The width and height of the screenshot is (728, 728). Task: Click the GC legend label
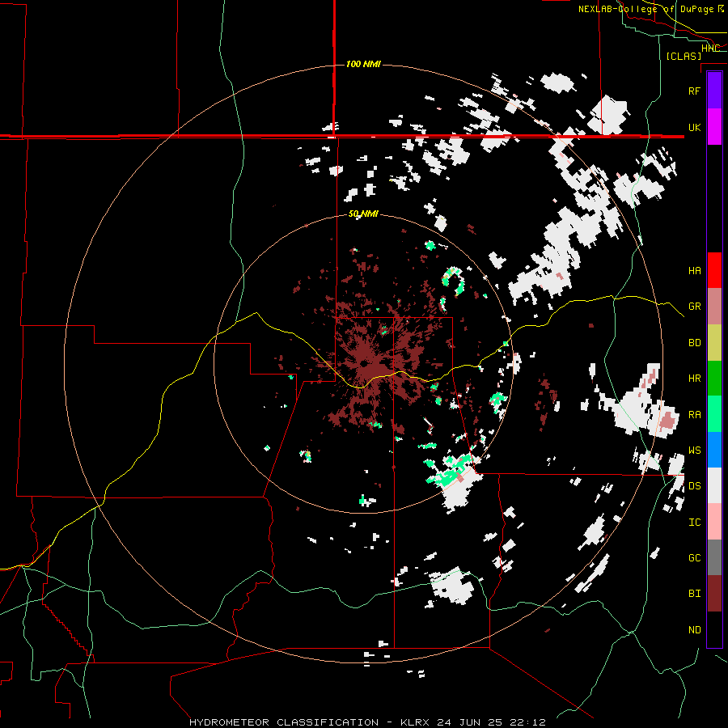[694, 558]
